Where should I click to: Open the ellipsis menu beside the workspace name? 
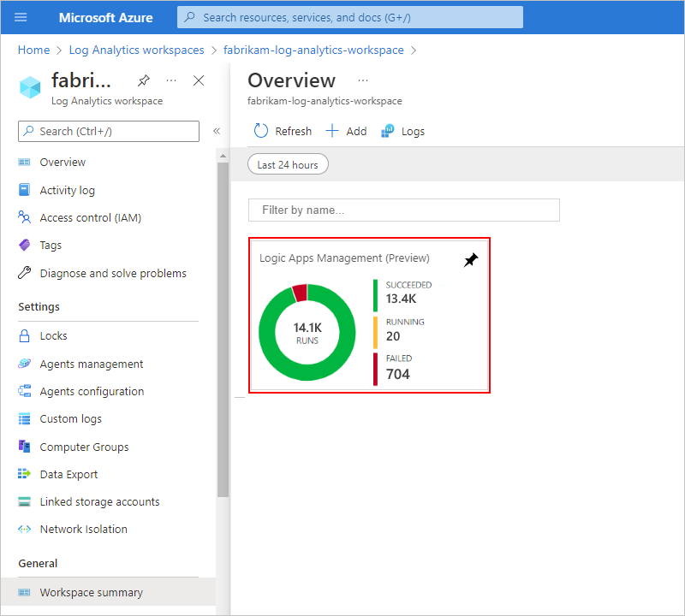click(x=171, y=80)
